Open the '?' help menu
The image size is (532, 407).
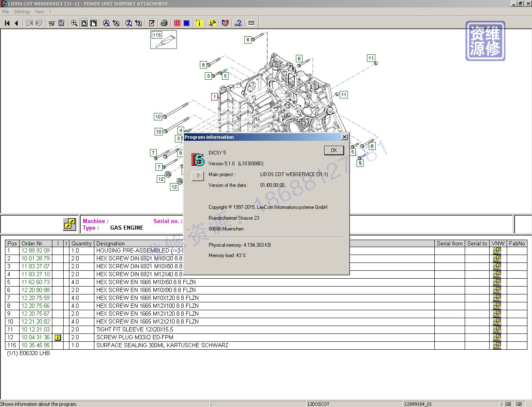click(50, 12)
